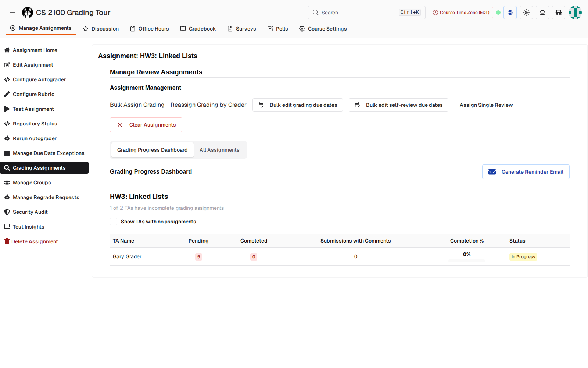Click the Course Time Zone (EDT) button
The height and width of the screenshot is (368, 588).
(461, 13)
